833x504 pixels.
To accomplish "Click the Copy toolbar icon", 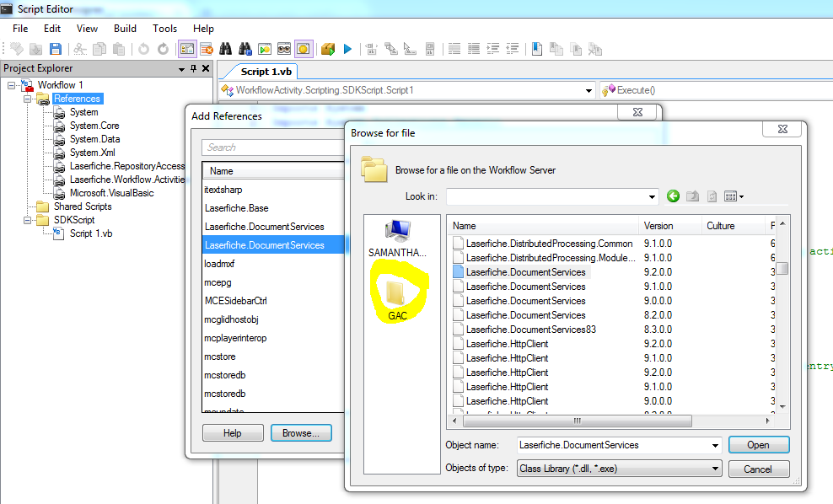I will tap(99, 49).
